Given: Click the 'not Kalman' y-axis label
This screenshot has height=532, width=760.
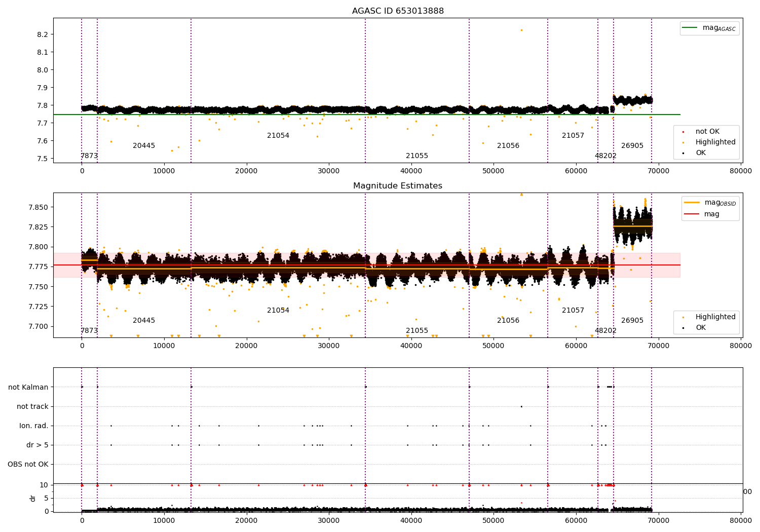Looking at the screenshot, I should tap(28, 387).
